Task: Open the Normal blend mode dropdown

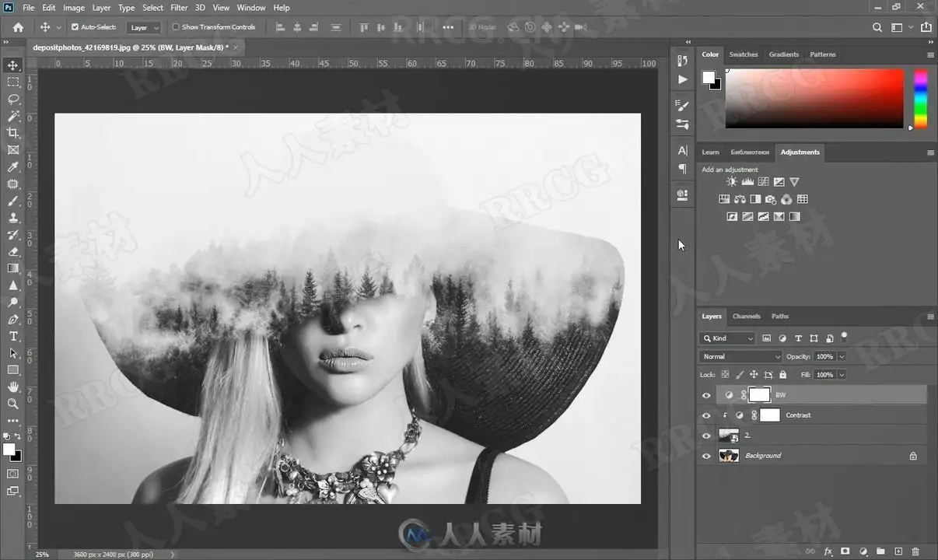Action: tap(740, 356)
